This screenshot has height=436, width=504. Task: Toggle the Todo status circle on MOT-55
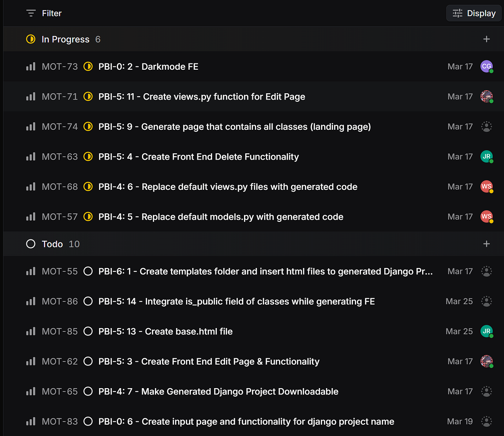88,271
